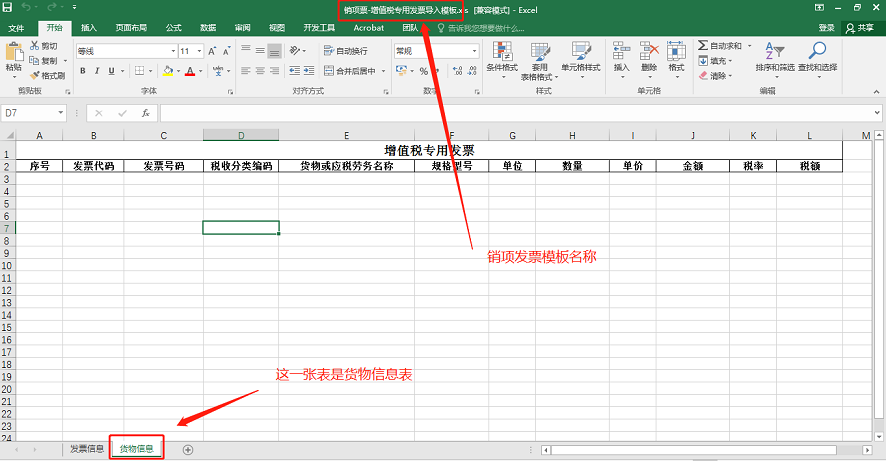The width and height of the screenshot is (886, 461).
Task: Switch to the 插入 (Insert) ribbon tab
Action: pos(89,28)
